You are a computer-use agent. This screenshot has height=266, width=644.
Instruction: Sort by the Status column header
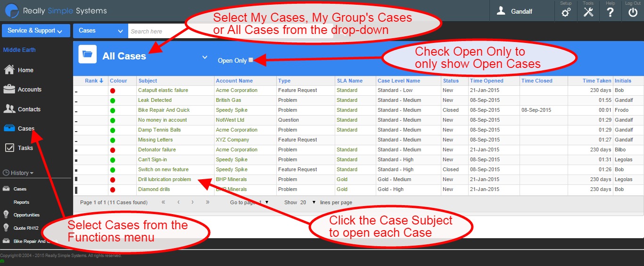(x=451, y=81)
